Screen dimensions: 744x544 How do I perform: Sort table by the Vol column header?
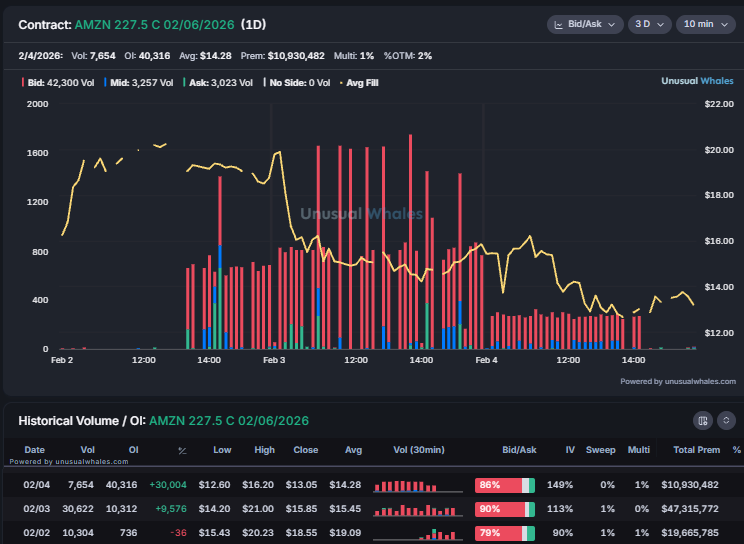89,450
